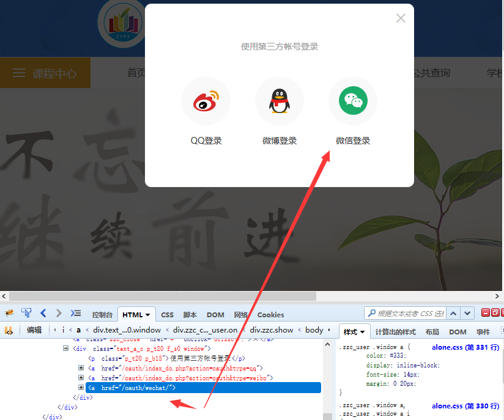Click the red Weibo logo icon

point(206,101)
